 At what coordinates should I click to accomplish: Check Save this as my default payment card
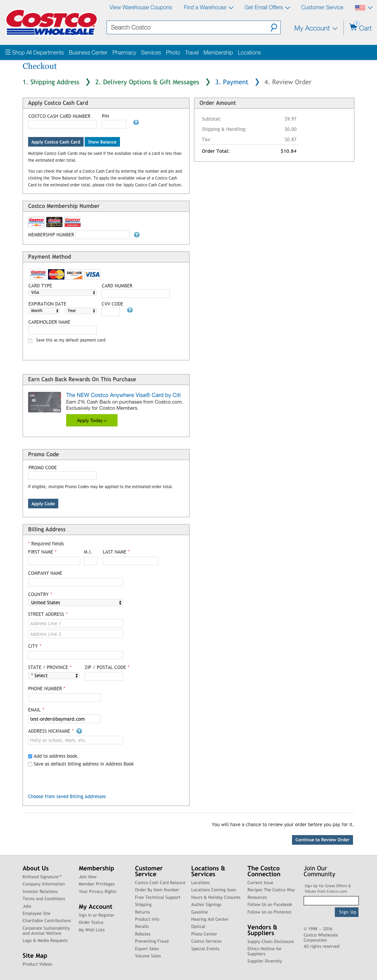30,341
